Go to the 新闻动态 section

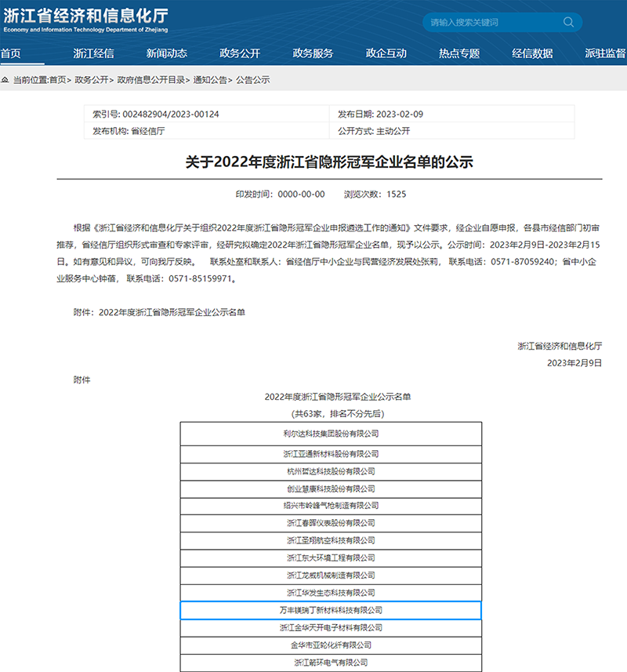[166, 53]
